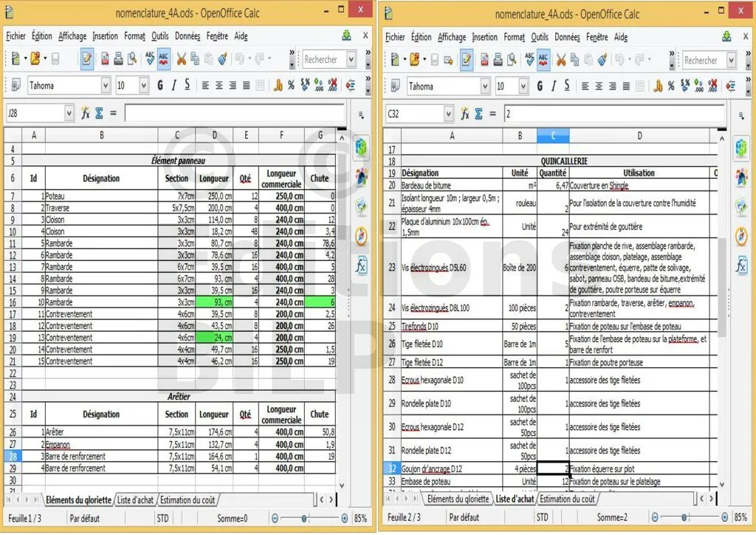Viewport: 756px width, 535px height.
Task: Expand the C32 Name Box dropdown
Action: point(448,114)
